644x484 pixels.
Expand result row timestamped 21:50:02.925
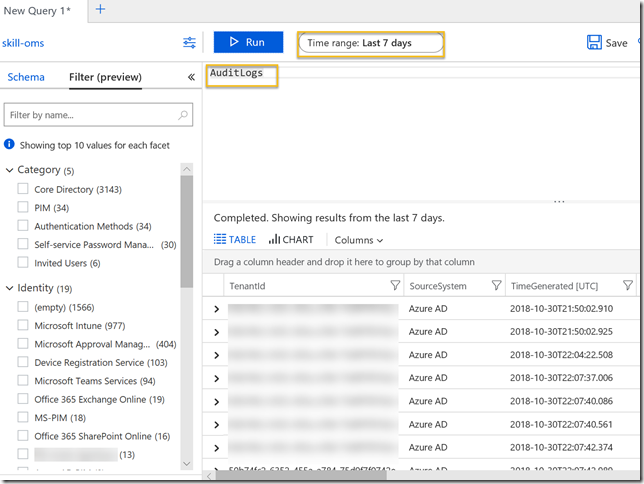tap(216, 332)
